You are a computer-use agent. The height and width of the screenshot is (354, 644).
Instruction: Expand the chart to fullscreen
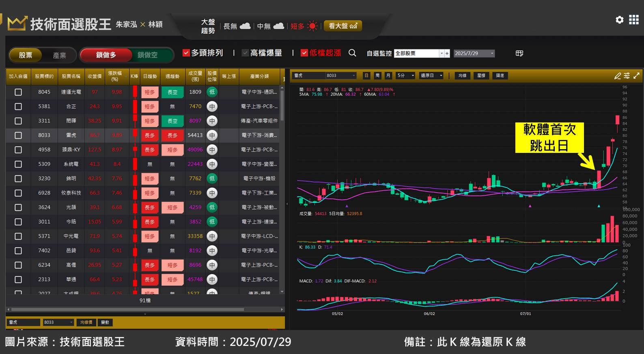coord(636,76)
